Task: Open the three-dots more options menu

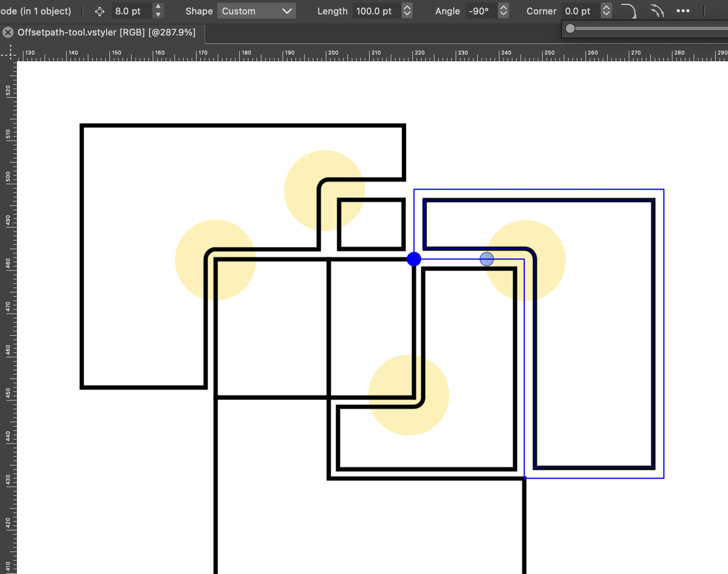Action: 683,11
